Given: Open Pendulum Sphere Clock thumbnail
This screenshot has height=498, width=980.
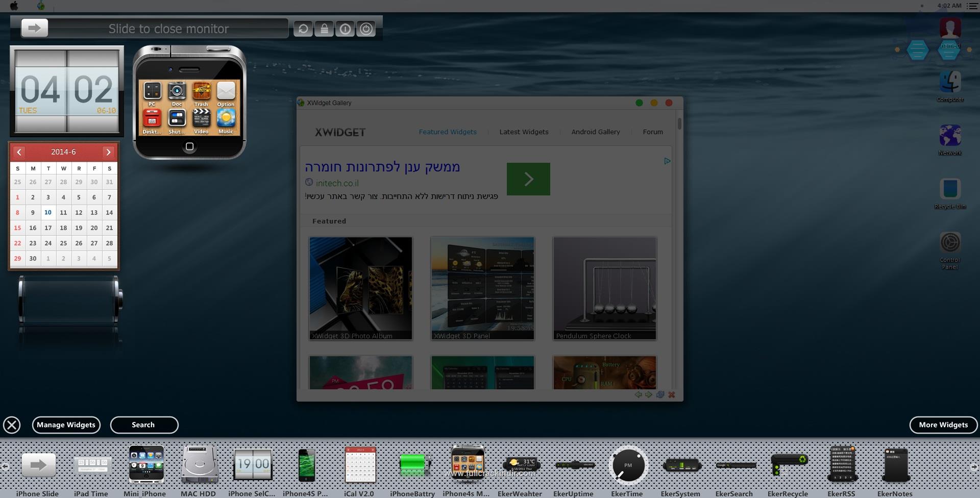Looking at the screenshot, I should click(604, 288).
